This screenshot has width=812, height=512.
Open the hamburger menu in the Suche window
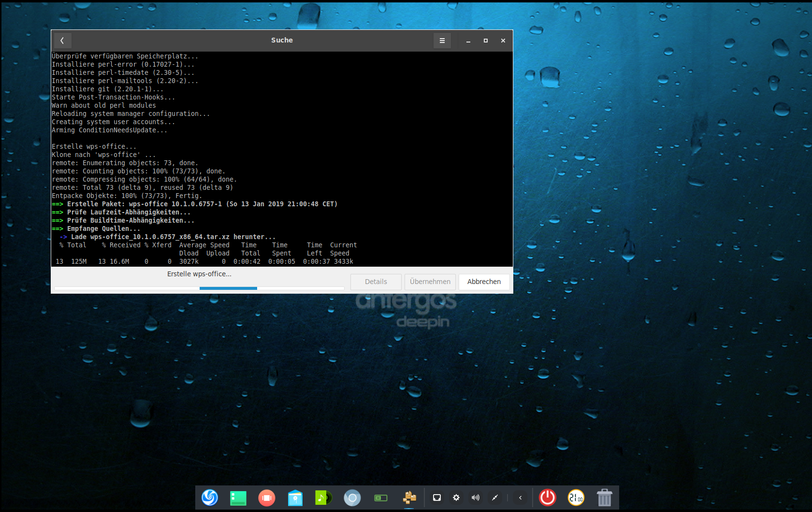(442, 41)
